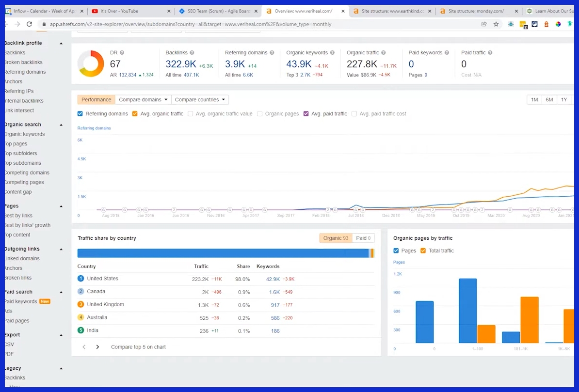Switch to Inflow Calendar browser tab
579x392 pixels.
[x=44, y=11]
